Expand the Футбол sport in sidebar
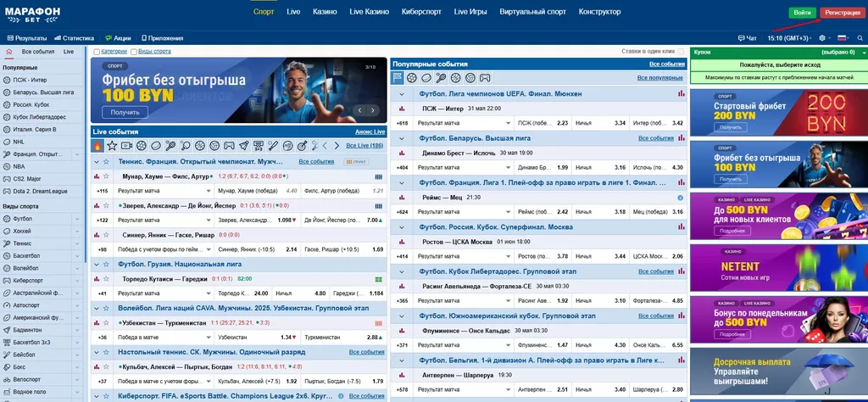Viewport: 868px width, 402px height. pyautogui.click(x=77, y=219)
